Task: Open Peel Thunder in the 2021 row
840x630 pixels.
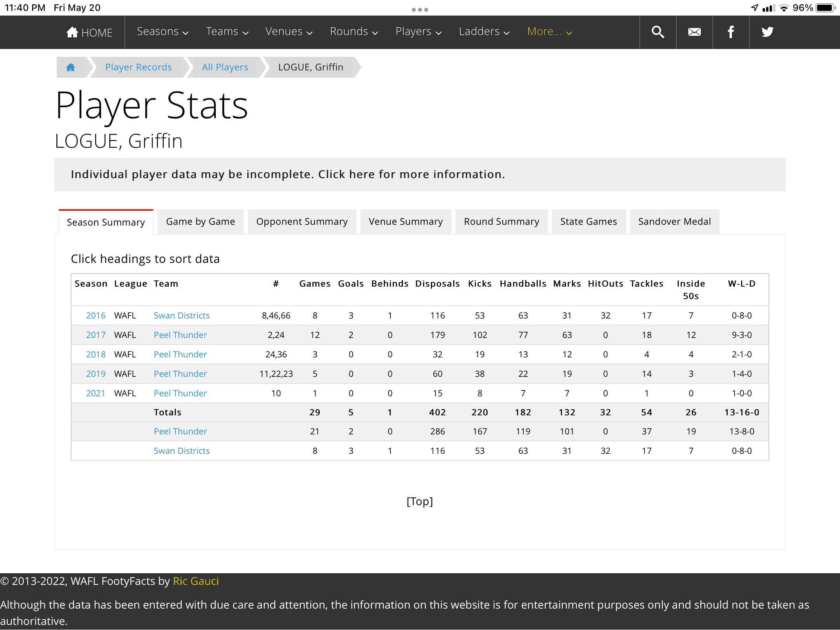Action: (x=180, y=393)
